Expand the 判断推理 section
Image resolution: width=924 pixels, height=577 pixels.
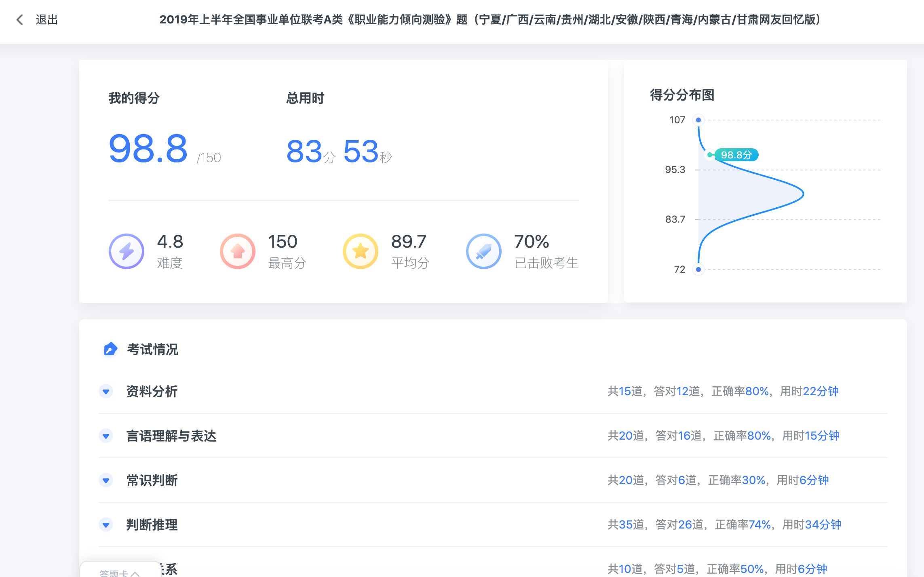tap(106, 524)
